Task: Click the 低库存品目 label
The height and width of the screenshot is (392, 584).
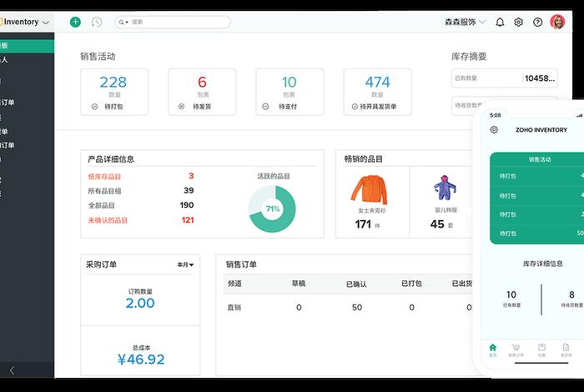Action: coord(104,177)
